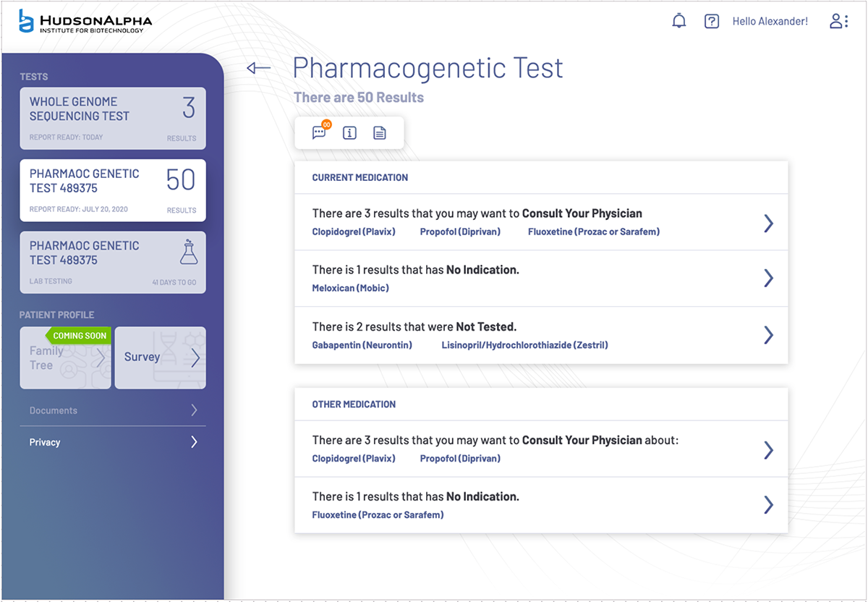Click Clopidogrel (Plavix) under Other Medication
The width and height of the screenshot is (868, 602).
click(354, 459)
